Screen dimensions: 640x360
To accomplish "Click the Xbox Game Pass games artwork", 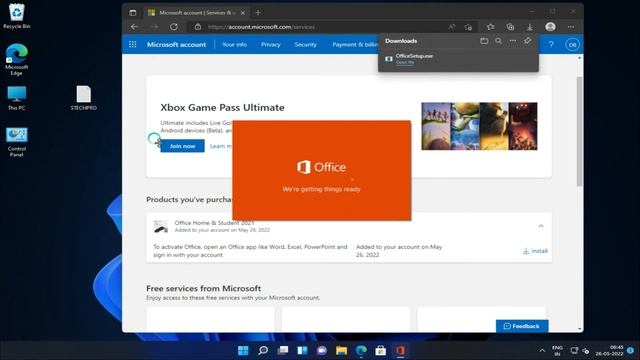I will coord(479,126).
